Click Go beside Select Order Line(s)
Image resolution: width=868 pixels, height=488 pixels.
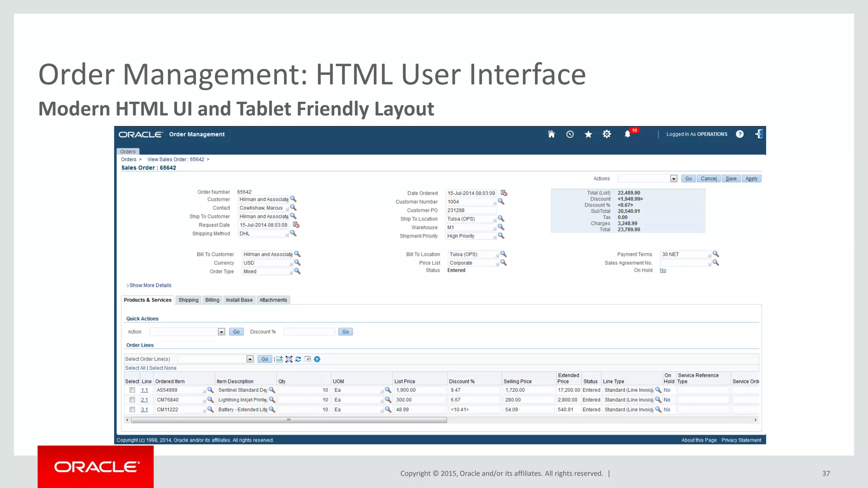coord(265,359)
